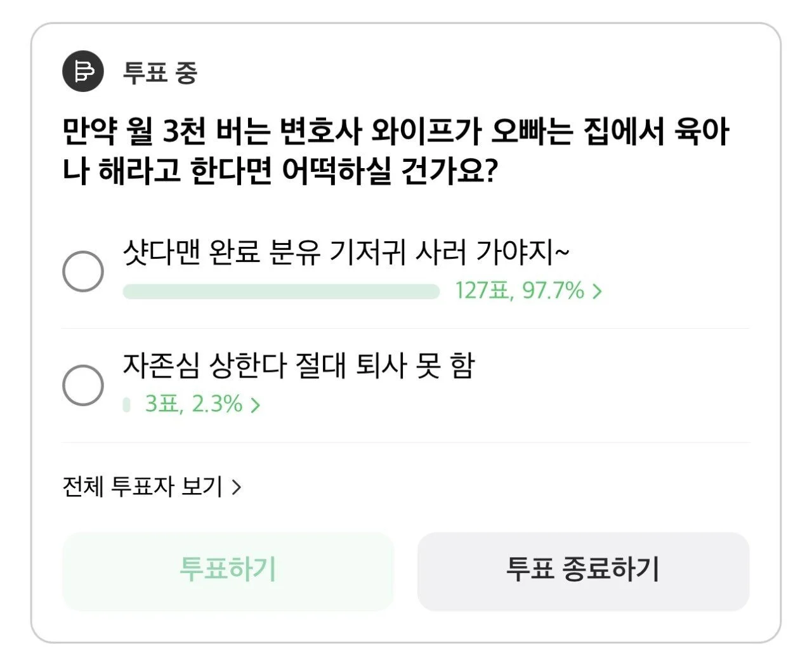This screenshot has width=812, height=665.
Task: Expand voters via chevron after 2.3%
Action: [x=255, y=405]
